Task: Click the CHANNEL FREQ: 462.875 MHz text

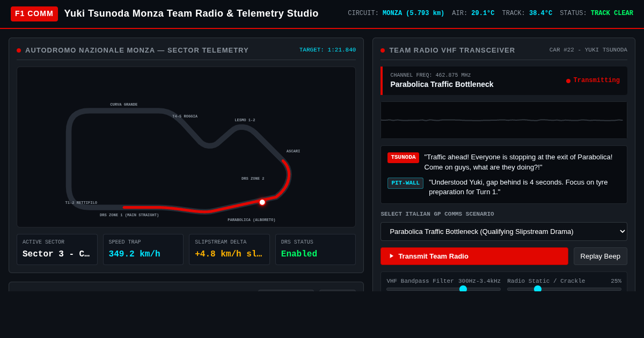Action: [x=430, y=75]
